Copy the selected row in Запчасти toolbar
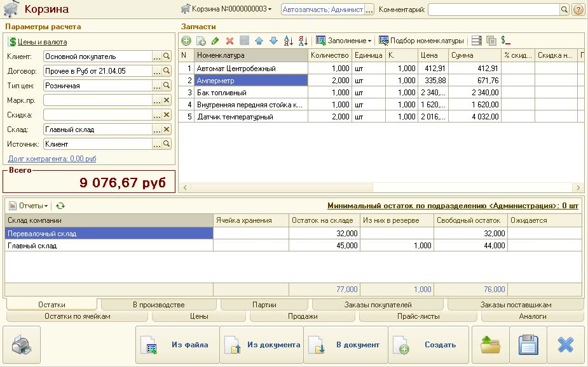This screenshot has width=588, height=367. tap(201, 41)
